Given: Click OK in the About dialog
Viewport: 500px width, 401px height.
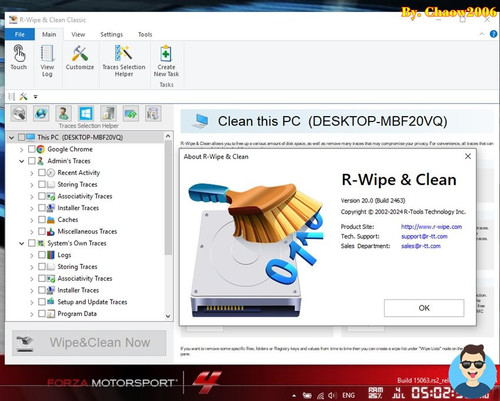Looking at the screenshot, I should [424, 308].
